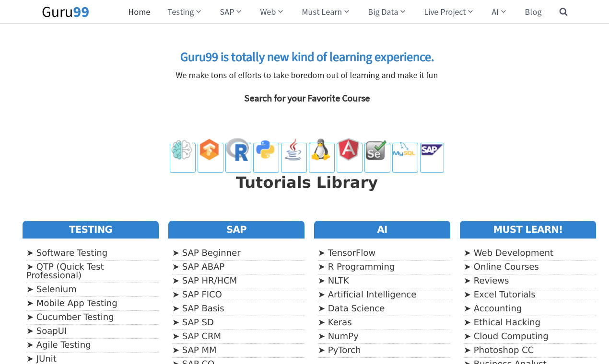The image size is (609, 364).
Task: Expand the Live Project dropdown menu
Action: pos(449,12)
